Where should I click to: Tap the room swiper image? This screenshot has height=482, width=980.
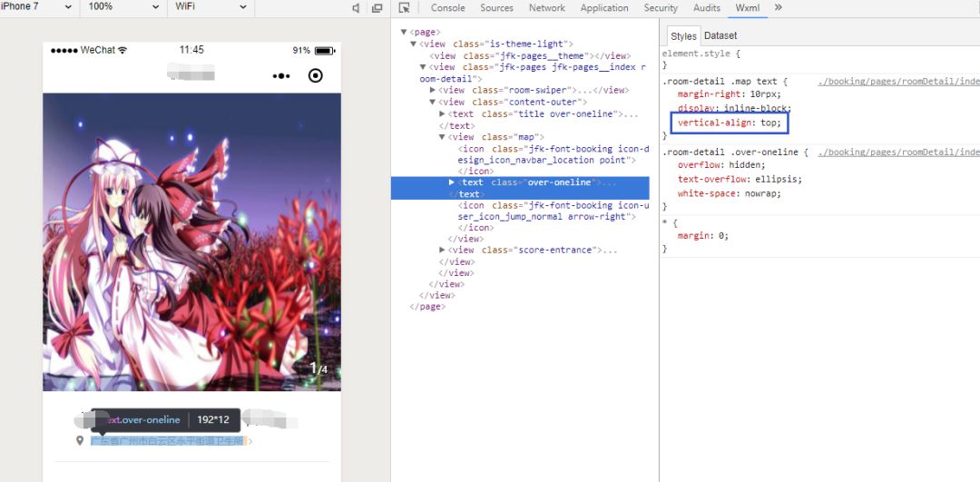coord(191,242)
